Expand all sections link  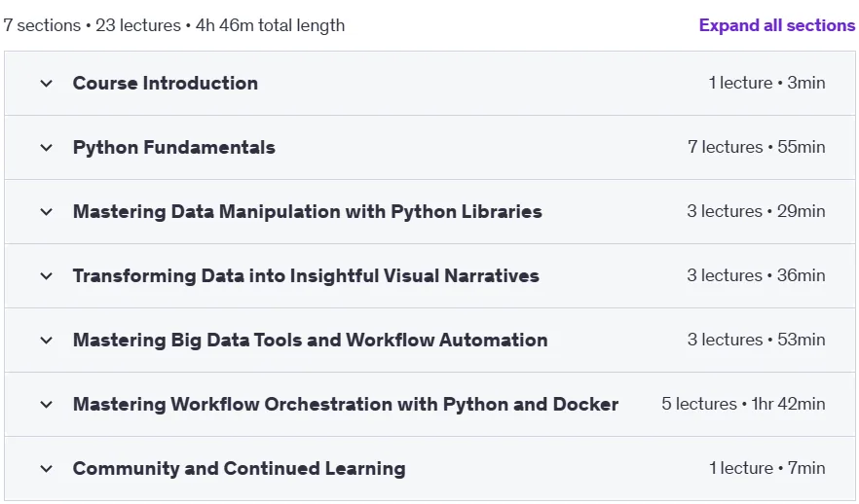tap(777, 25)
